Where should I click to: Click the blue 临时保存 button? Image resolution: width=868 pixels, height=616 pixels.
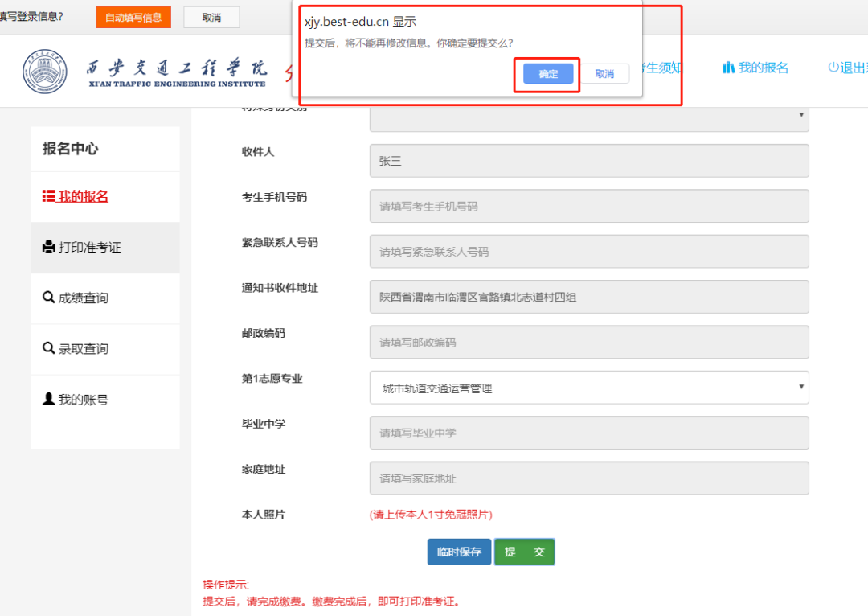[x=459, y=552]
